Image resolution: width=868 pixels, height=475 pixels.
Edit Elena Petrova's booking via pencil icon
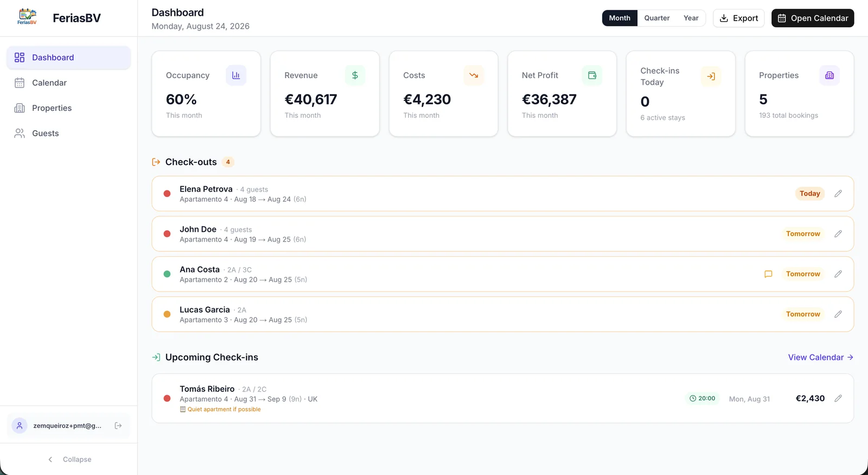838,194
